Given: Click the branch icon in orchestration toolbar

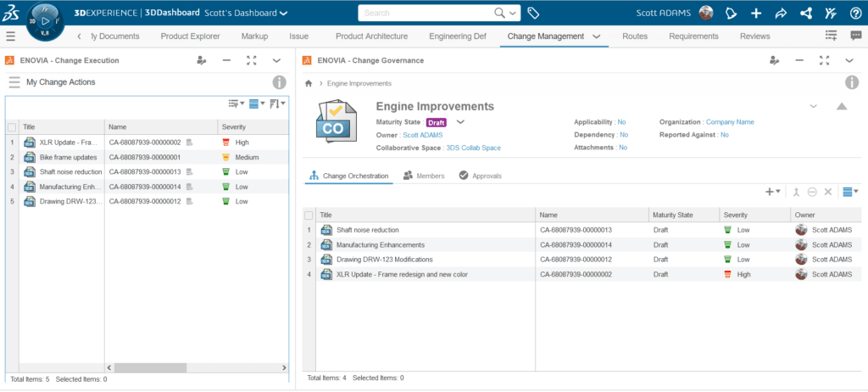Looking at the screenshot, I should (x=796, y=192).
